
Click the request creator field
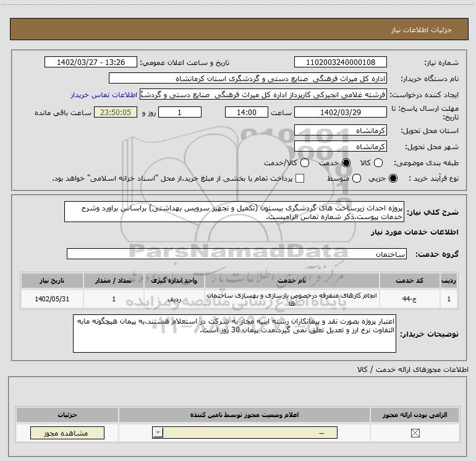(263, 94)
